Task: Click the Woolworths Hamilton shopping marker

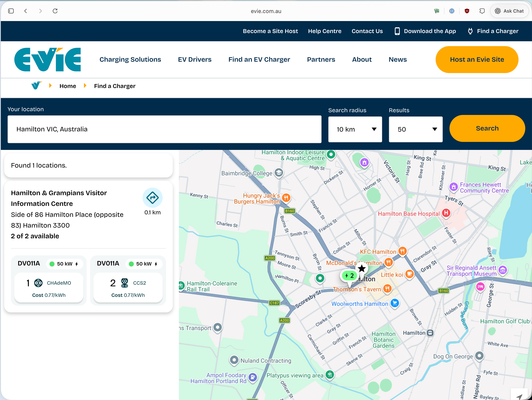Action: [395, 303]
